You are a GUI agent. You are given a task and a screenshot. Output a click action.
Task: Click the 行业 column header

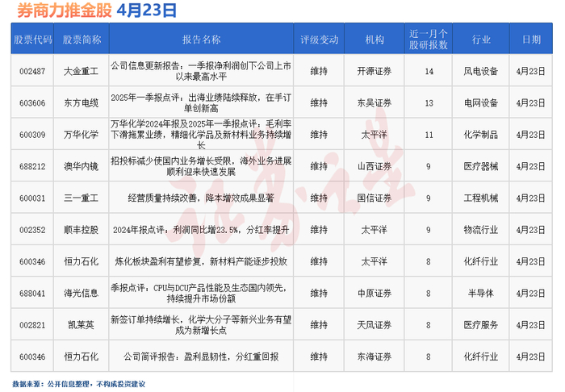[x=481, y=40]
